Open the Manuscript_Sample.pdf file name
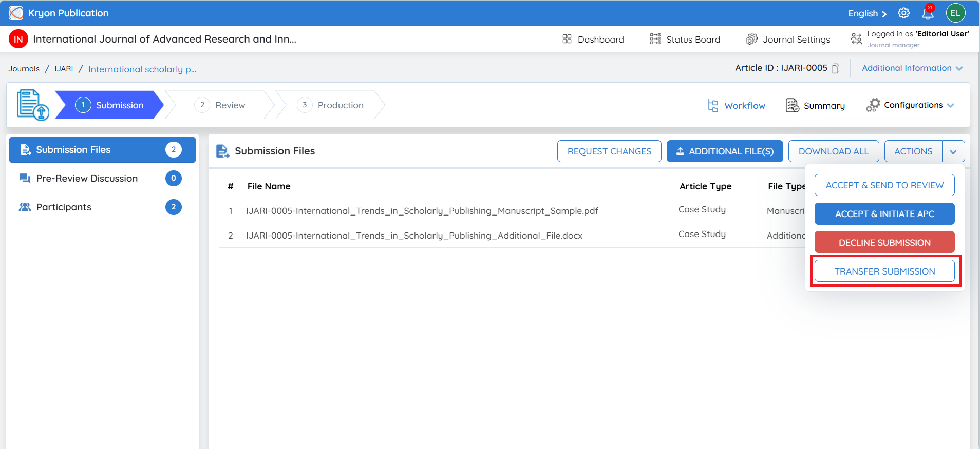The image size is (980, 449). point(422,211)
